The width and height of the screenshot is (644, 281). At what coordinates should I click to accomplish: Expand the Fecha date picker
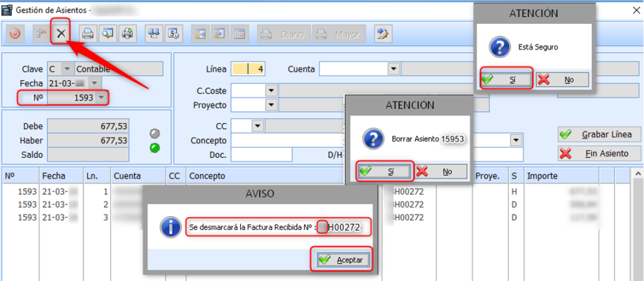tap(94, 83)
